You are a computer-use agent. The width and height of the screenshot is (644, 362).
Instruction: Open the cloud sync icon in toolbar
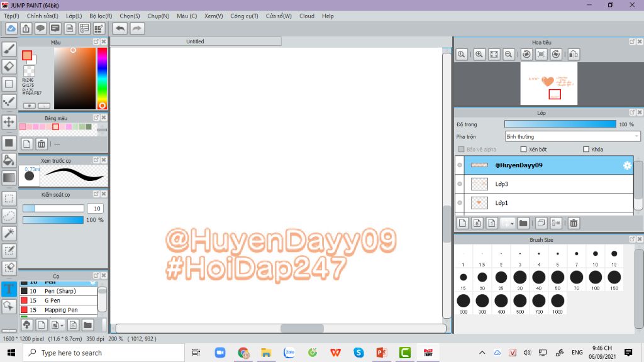(11, 28)
